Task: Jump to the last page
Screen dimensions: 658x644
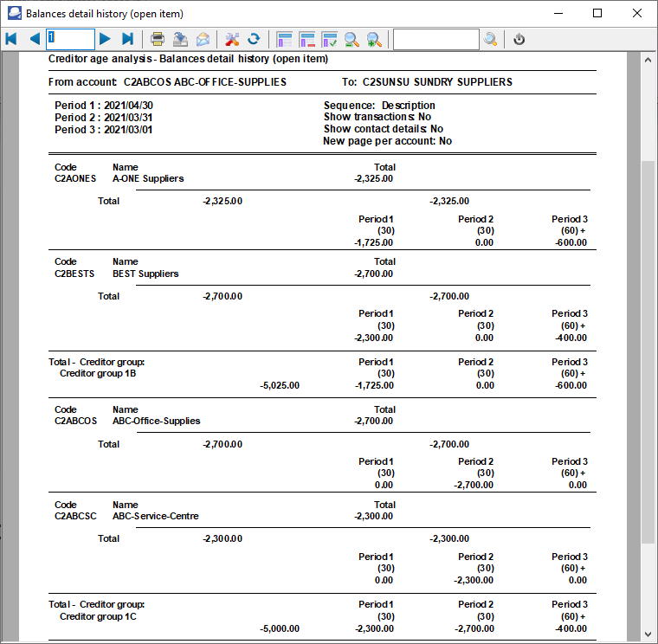Action: [x=127, y=39]
